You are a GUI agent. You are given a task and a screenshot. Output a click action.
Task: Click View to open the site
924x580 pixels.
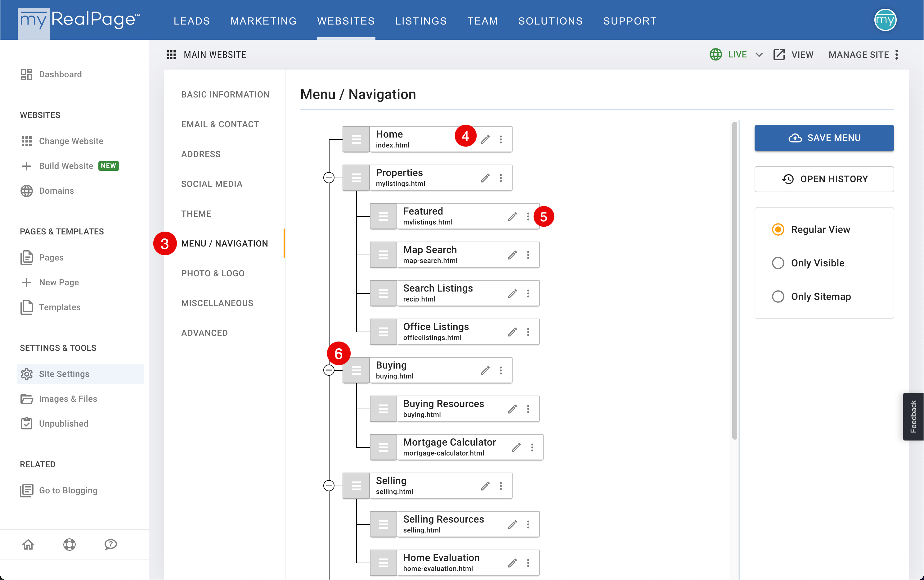click(x=793, y=55)
